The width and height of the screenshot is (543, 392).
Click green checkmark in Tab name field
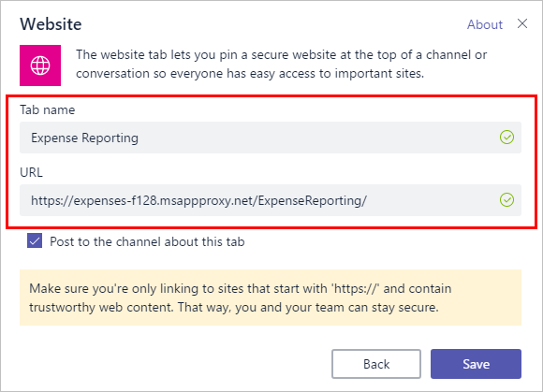(506, 138)
